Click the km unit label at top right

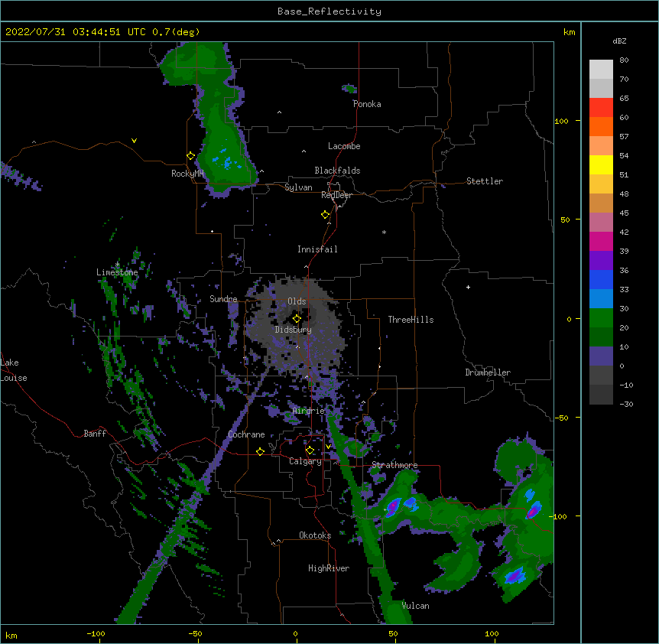[x=569, y=32]
